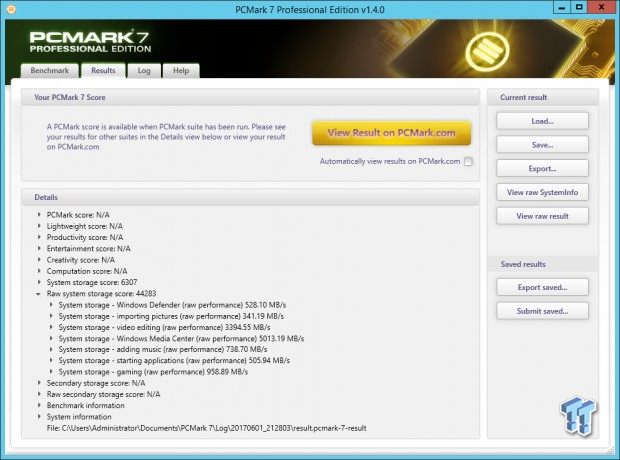
Task: Click the System information label
Action: coord(79,417)
